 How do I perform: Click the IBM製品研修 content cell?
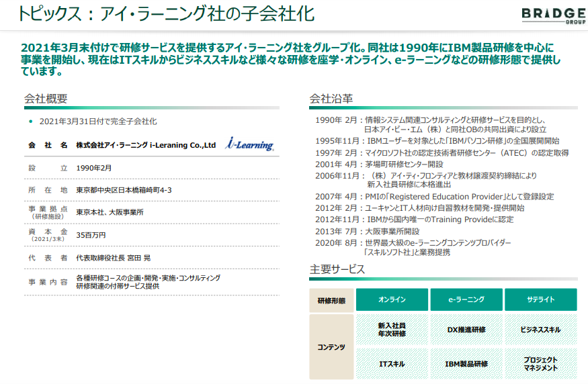(x=466, y=364)
